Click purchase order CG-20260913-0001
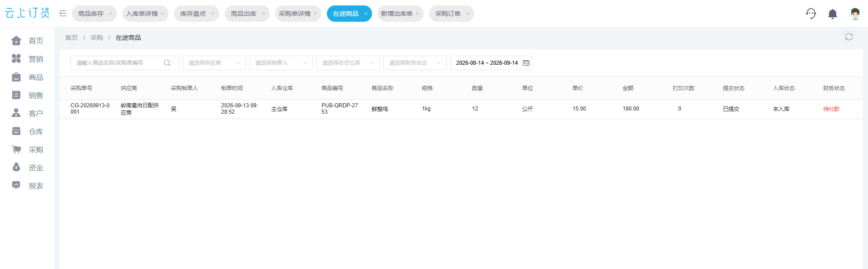This screenshot has width=868, height=269. pyautogui.click(x=90, y=109)
